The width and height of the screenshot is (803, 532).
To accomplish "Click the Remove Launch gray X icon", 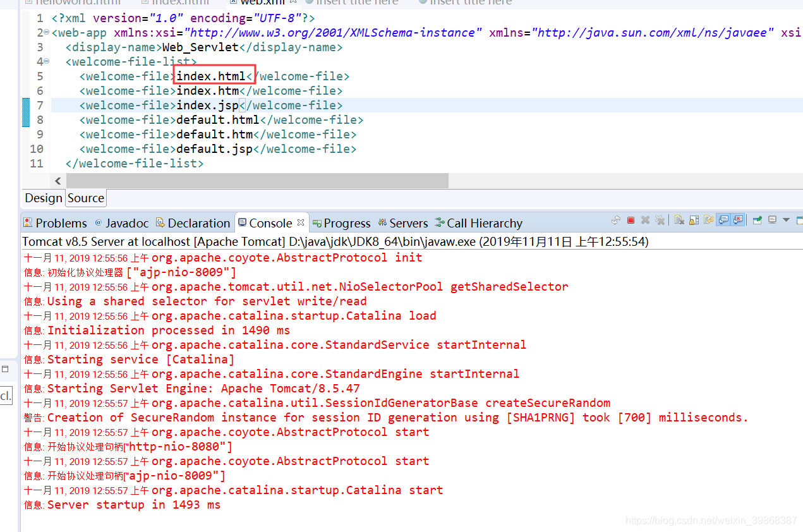I will 645,220.
